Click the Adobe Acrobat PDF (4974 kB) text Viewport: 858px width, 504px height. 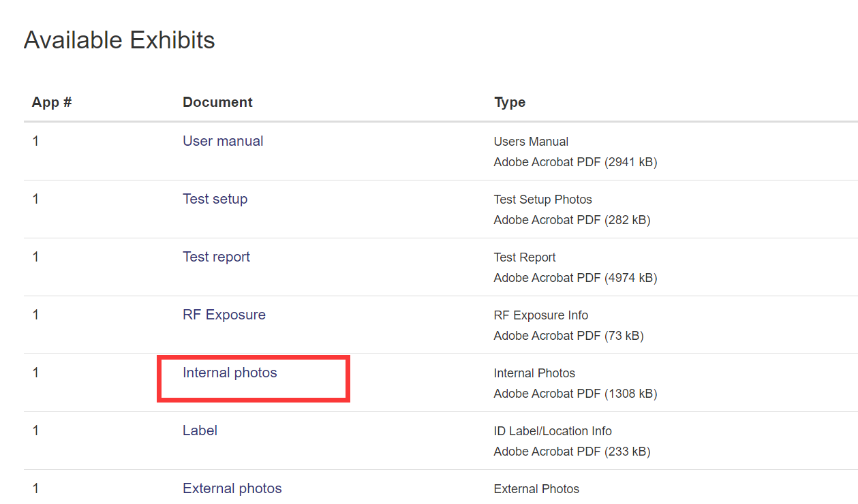coord(575,278)
